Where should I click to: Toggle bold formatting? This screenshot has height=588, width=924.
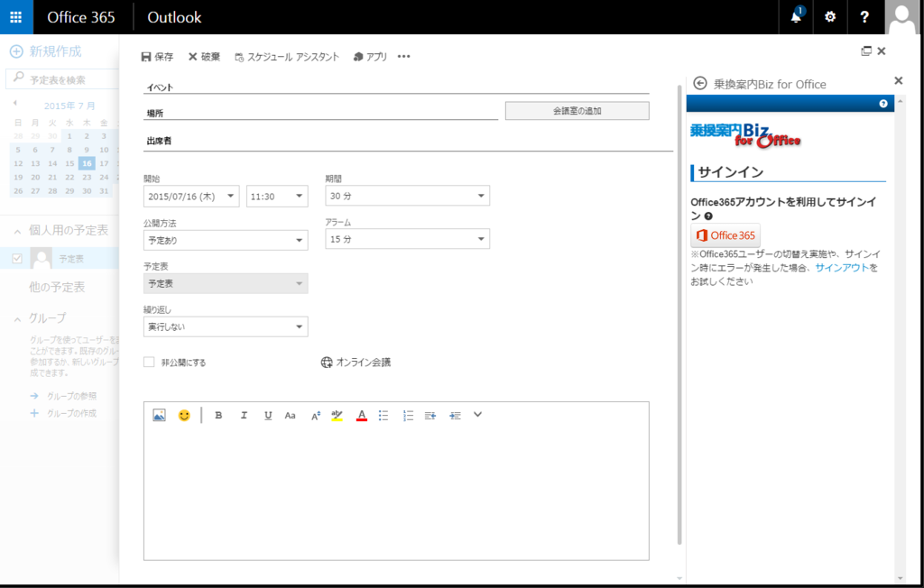click(x=218, y=415)
